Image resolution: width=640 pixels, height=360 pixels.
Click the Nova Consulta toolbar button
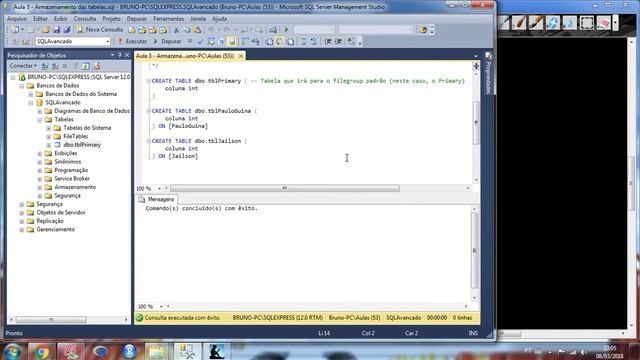click(x=100, y=29)
